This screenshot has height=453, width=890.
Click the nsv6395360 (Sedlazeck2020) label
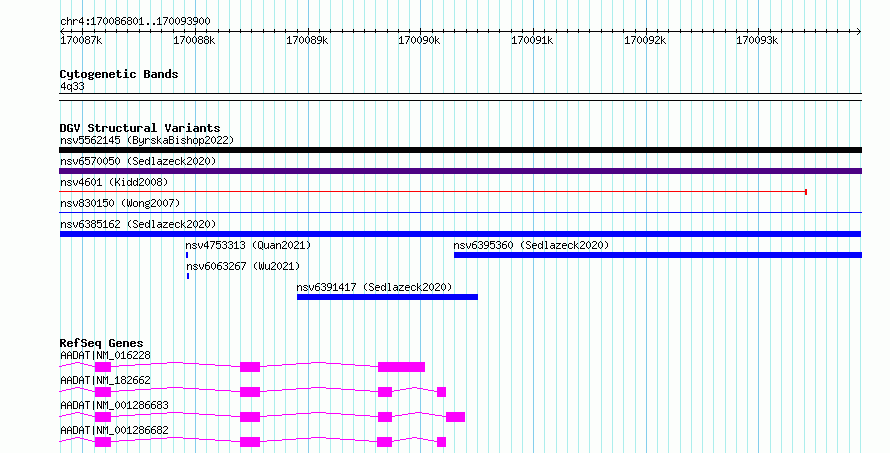pyautogui.click(x=531, y=245)
